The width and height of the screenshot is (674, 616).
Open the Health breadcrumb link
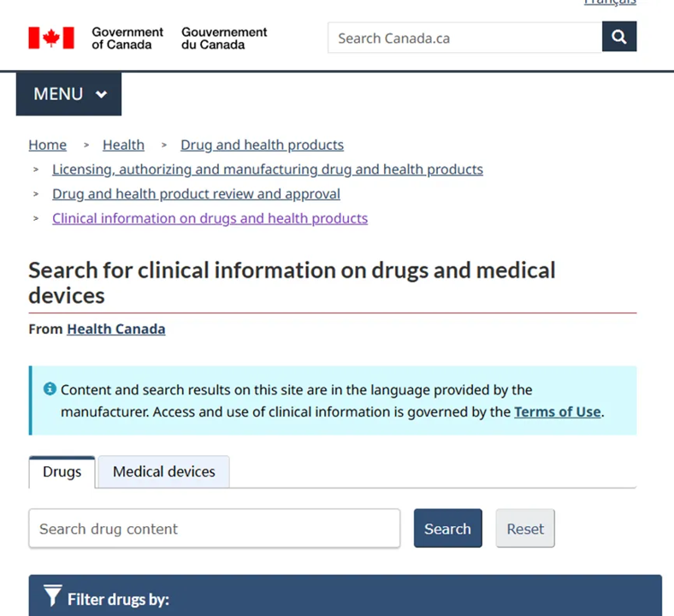(123, 145)
